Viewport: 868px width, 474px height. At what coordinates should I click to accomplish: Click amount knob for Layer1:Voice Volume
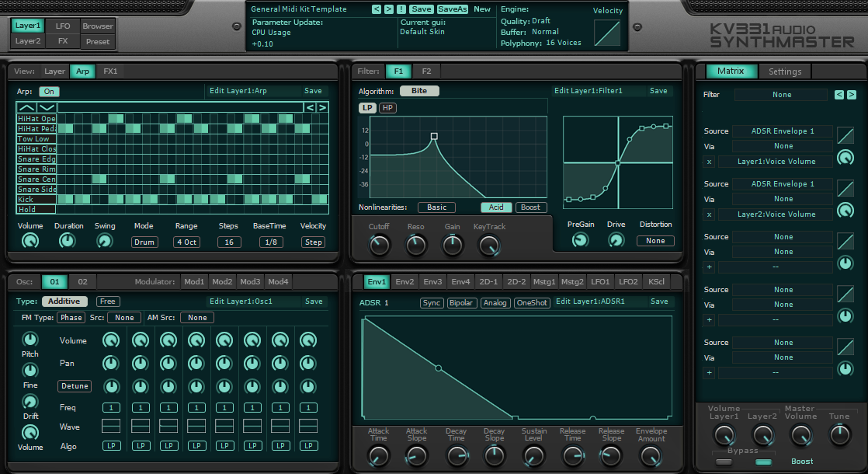coord(845,157)
